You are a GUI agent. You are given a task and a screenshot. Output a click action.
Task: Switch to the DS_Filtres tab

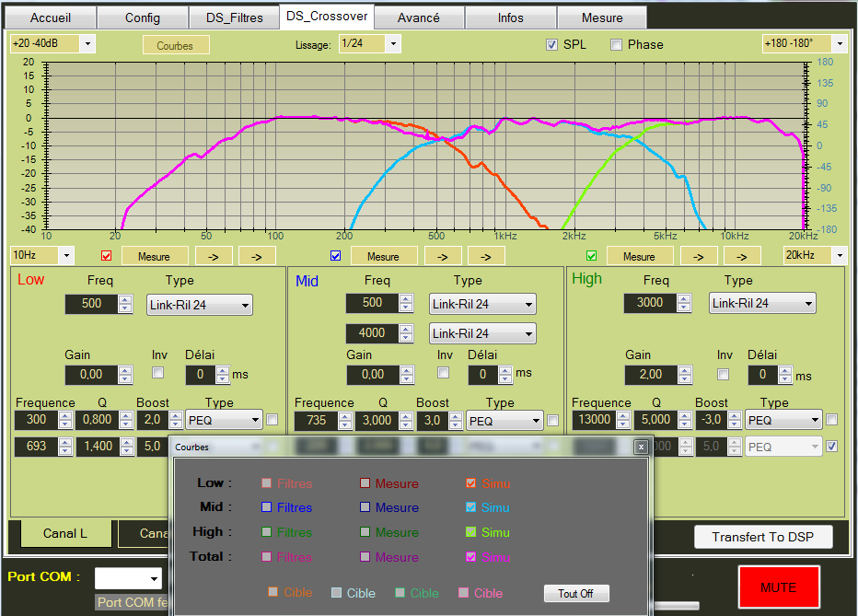[x=234, y=17]
